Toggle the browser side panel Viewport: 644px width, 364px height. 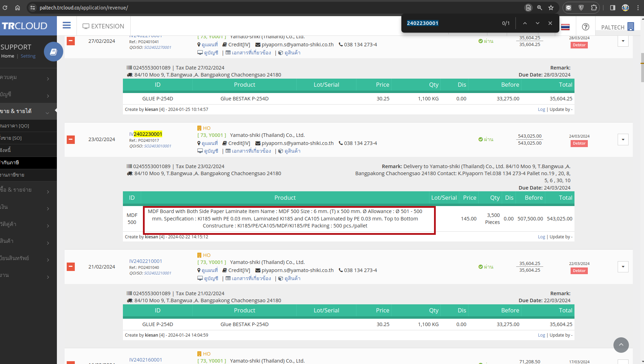point(613,8)
